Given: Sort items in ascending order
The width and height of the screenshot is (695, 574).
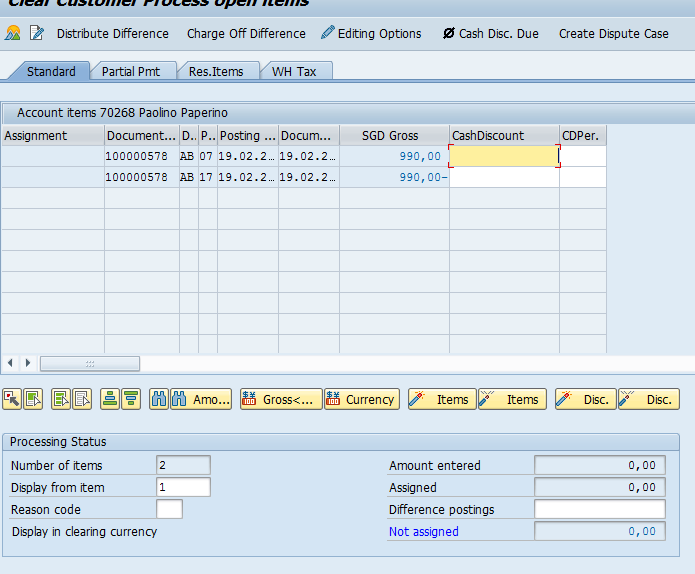Looking at the screenshot, I should click(x=110, y=399).
